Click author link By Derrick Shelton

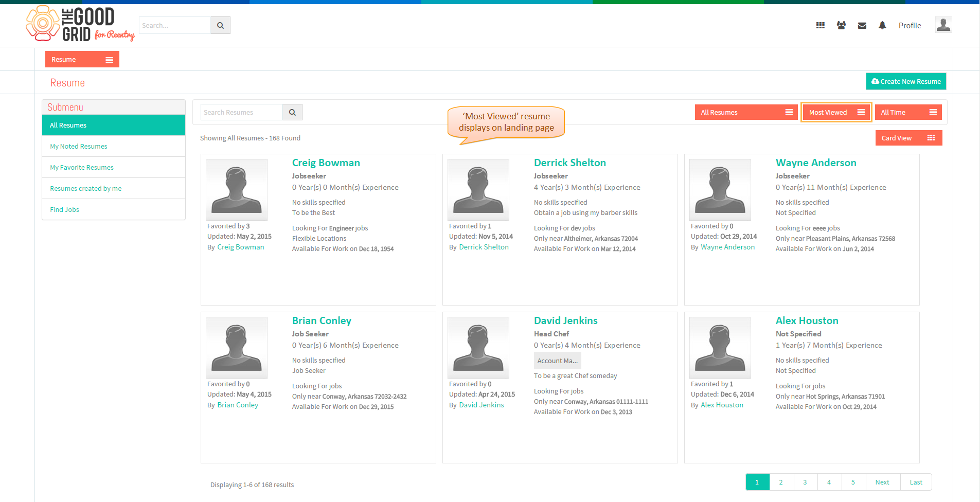tap(484, 247)
